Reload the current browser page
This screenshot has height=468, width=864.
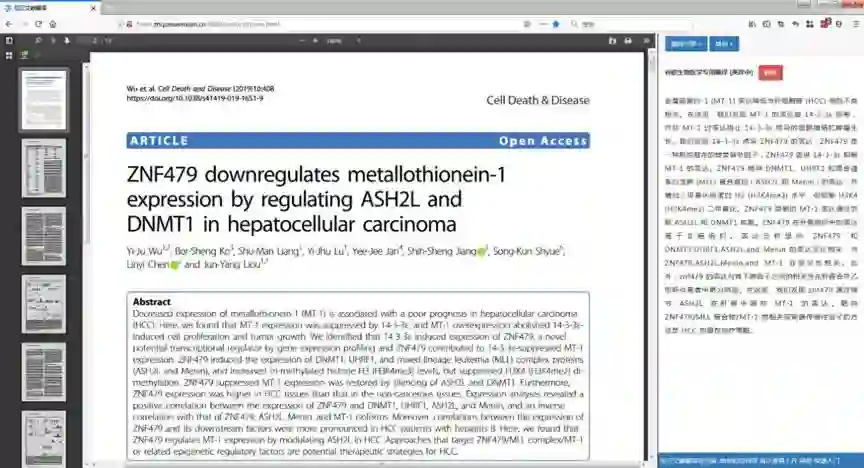[38, 24]
